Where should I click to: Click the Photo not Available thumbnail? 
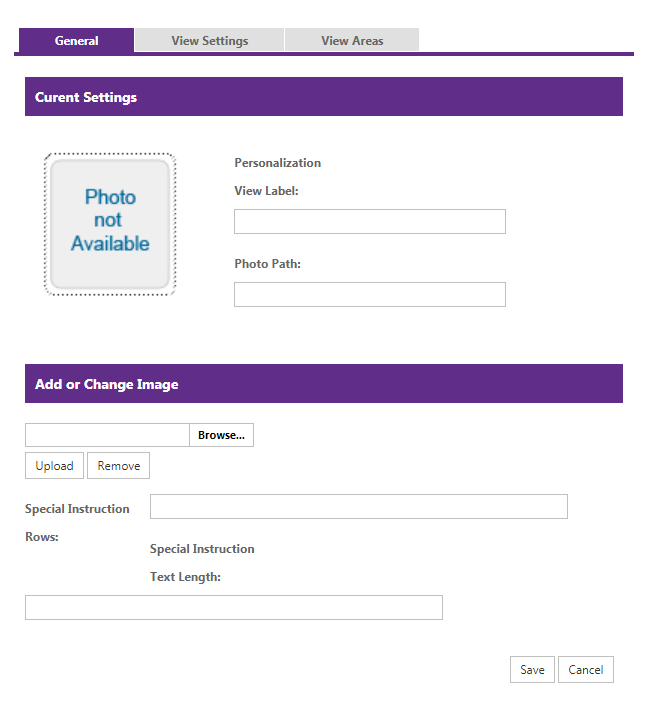coord(110,223)
